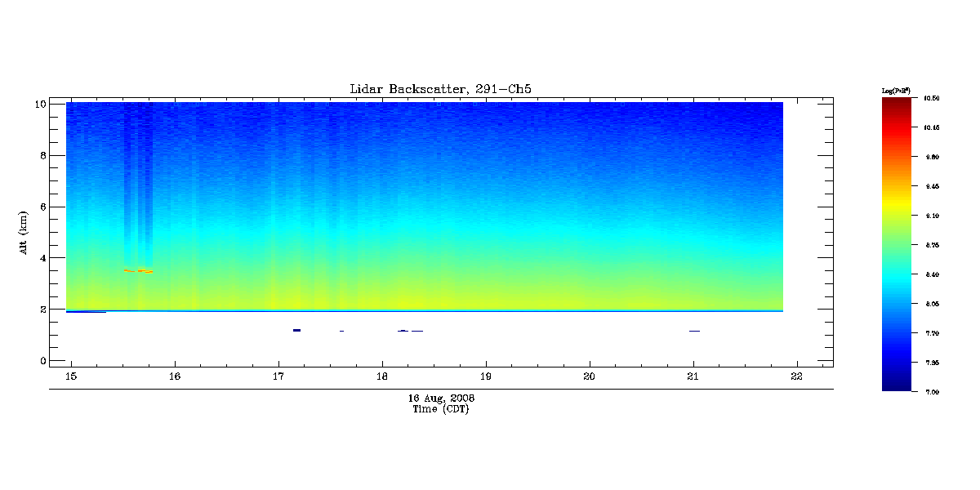Click the x-axis tick label '17'
Image resolution: width=980 pixels, height=490 pixels.
(x=278, y=376)
